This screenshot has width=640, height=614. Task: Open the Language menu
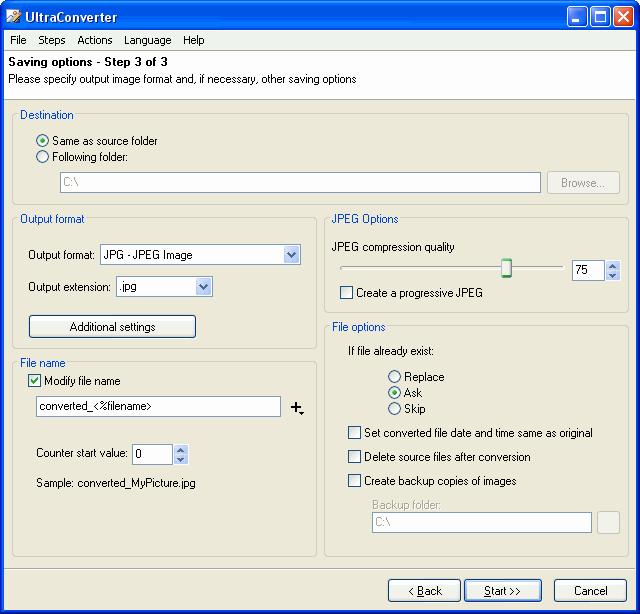148,40
